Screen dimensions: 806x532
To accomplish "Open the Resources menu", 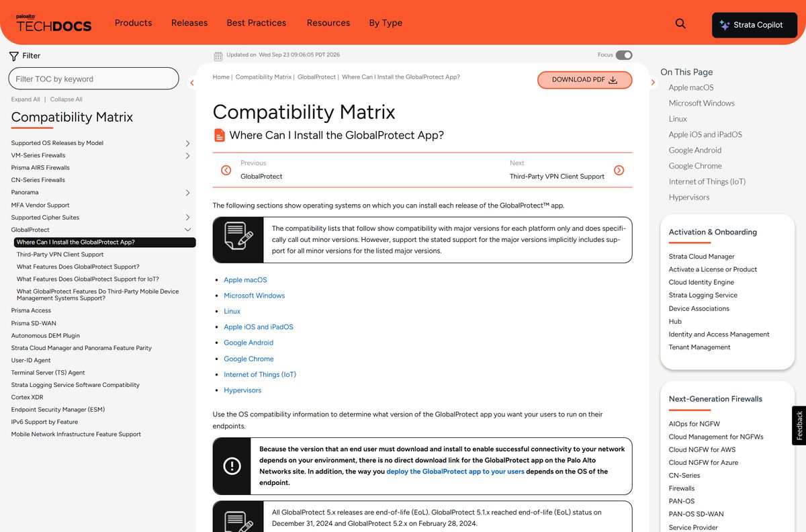I will (x=328, y=23).
